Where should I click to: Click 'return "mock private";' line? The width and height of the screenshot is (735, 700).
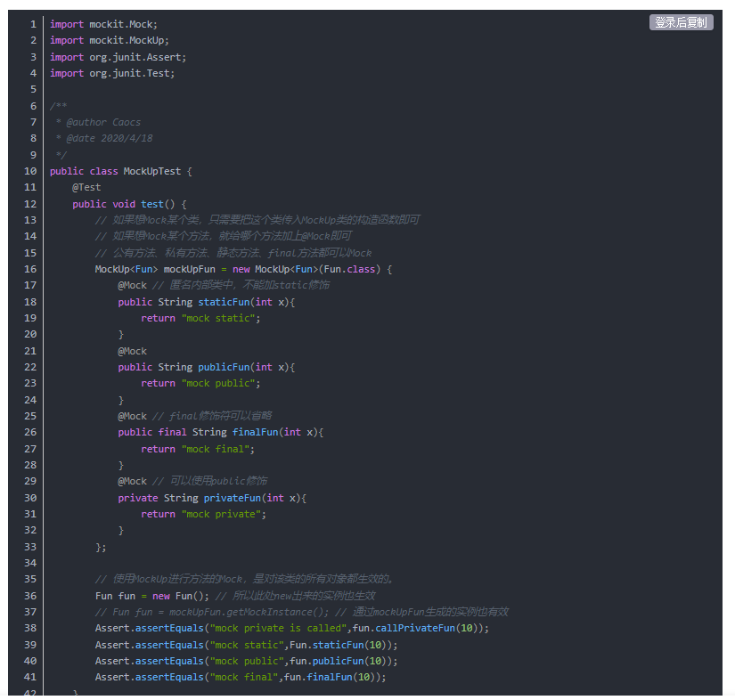click(x=203, y=515)
